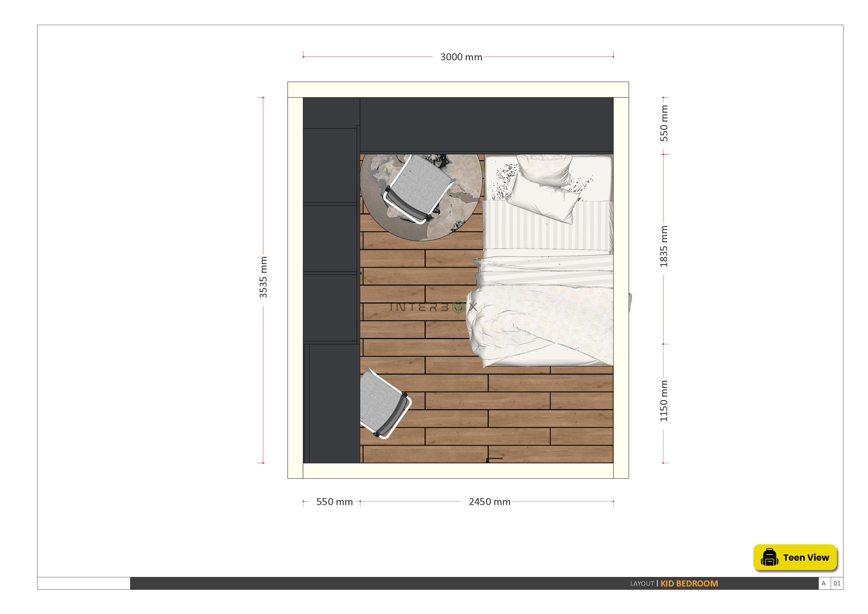868x614 pixels.
Task: Click the KID BEDROOM title text
Action: [689, 583]
